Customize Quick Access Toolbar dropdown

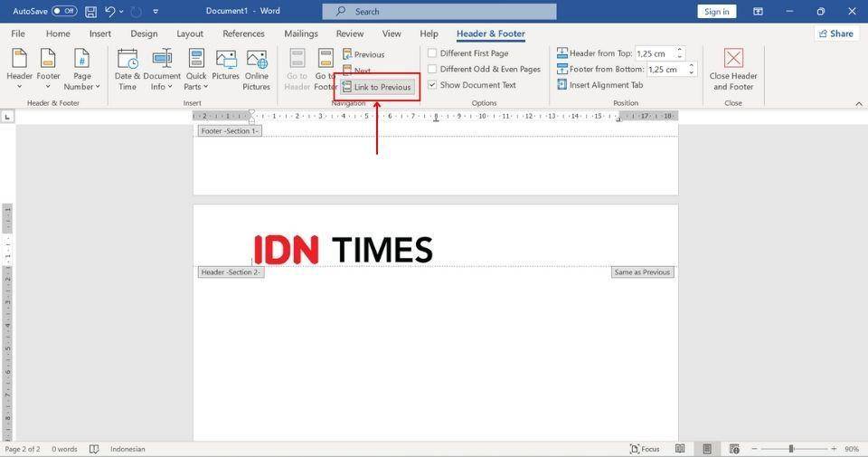tap(156, 12)
